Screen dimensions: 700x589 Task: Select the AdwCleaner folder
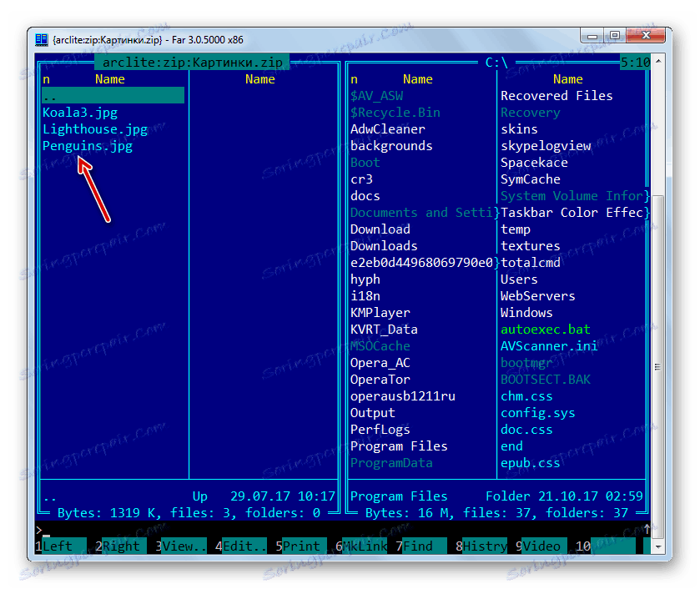pos(388,129)
